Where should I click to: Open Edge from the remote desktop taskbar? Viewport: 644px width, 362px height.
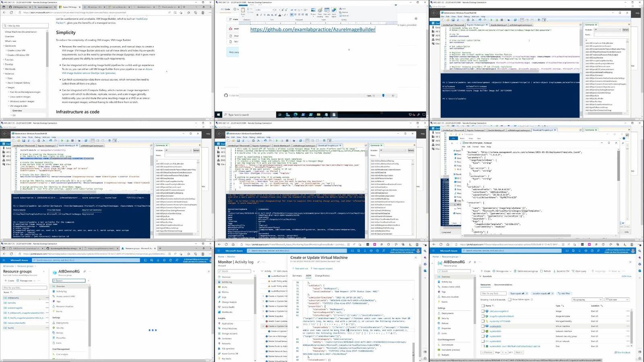click(x=295, y=115)
